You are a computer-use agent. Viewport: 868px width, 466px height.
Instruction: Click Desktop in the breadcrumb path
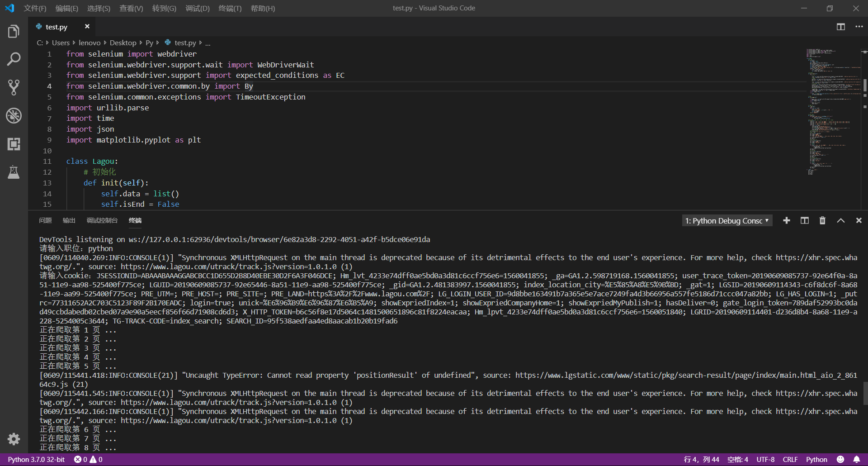tap(123, 43)
